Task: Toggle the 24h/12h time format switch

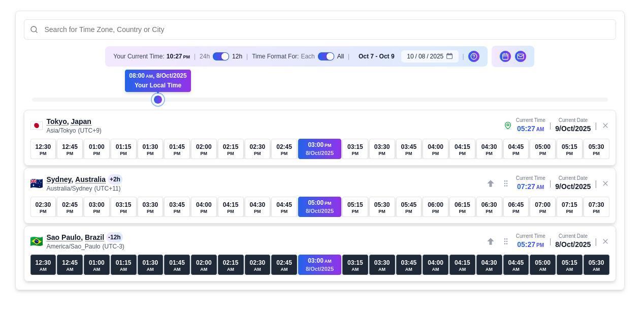Action: (x=221, y=56)
